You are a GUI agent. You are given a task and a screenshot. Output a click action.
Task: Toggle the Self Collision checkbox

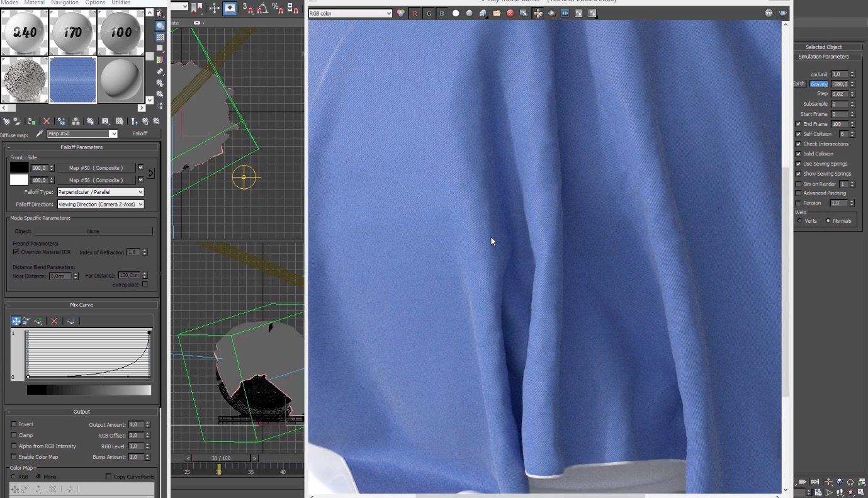[799, 134]
